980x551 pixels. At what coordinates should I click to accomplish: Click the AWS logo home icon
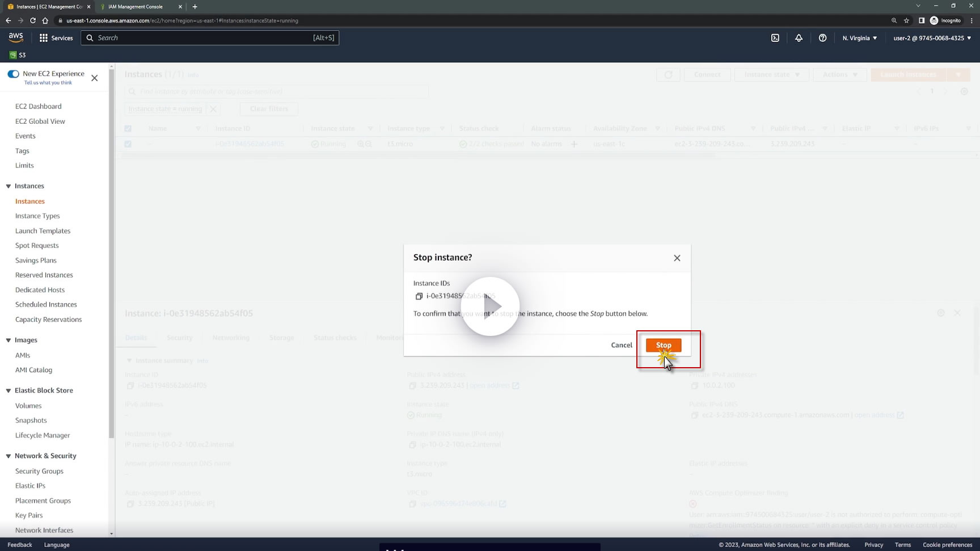[16, 37]
